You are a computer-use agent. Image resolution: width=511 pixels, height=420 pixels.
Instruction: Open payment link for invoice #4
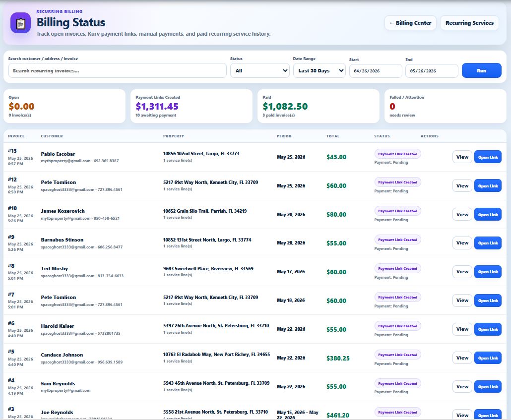pos(488,386)
